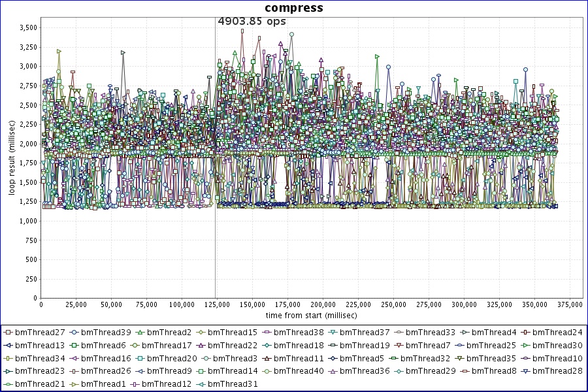Click the 375,000 tick on the time axis

570,304
